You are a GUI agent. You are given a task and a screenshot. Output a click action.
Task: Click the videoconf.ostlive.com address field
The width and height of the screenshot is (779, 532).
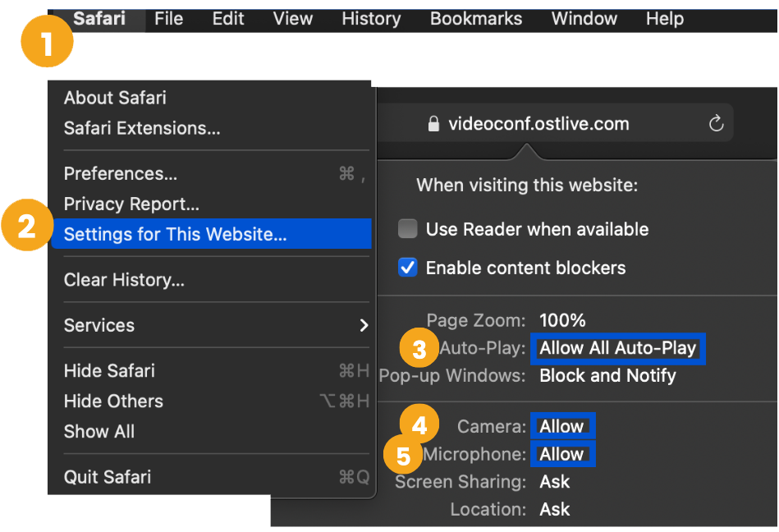538,124
